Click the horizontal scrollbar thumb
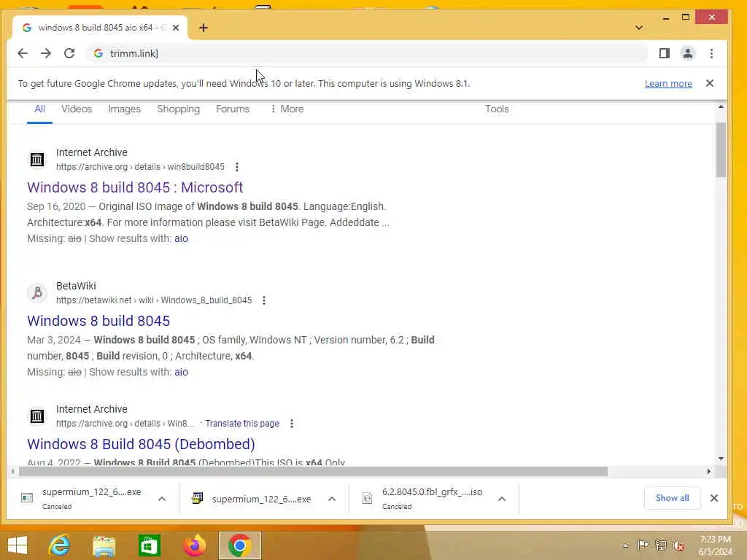 click(313, 472)
